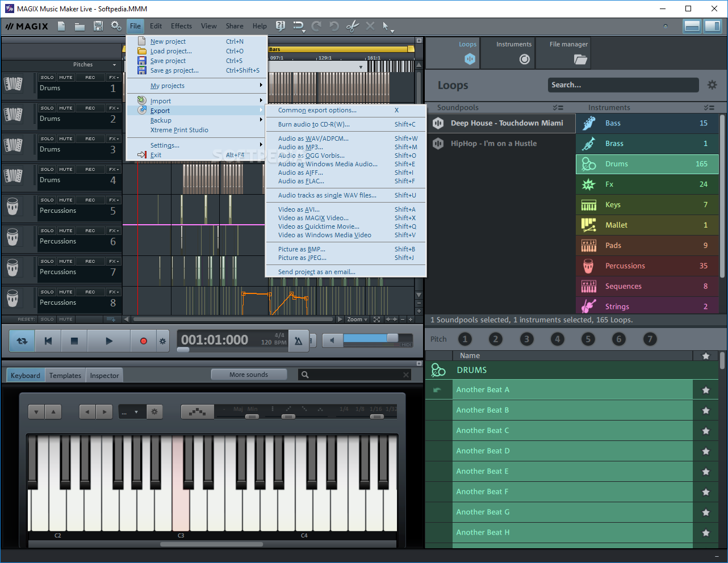This screenshot has width=728, height=563.
Task: Click the new project icon in toolbar
Action: (x=61, y=26)
